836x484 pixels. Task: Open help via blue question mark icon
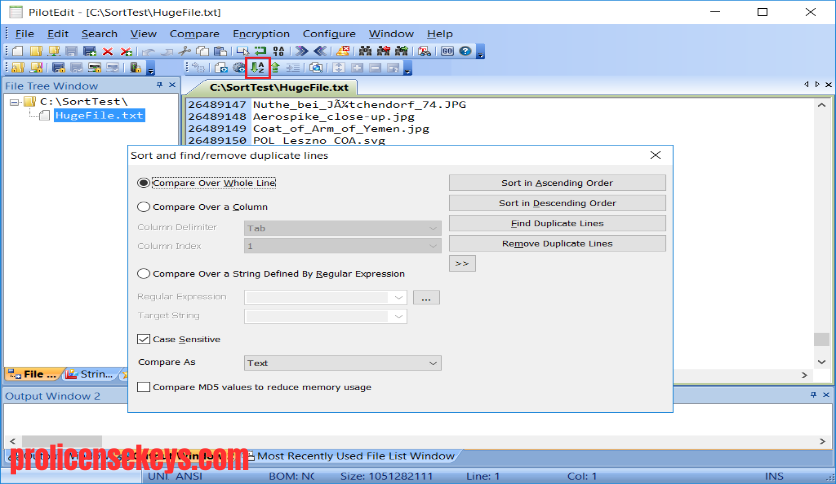pos(465,51)
